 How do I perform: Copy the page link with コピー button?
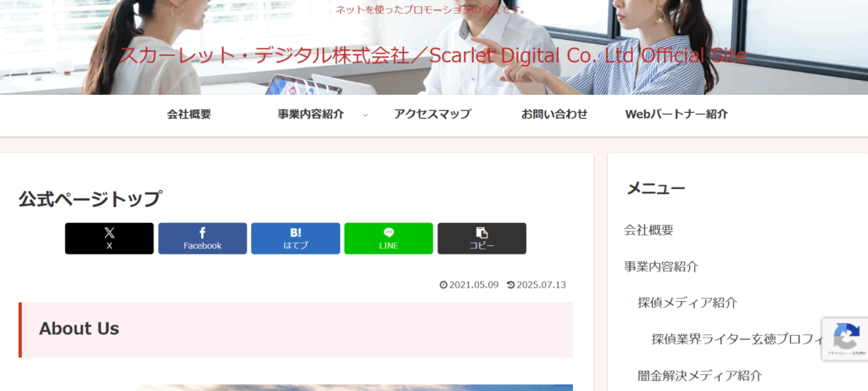[481, 238]
